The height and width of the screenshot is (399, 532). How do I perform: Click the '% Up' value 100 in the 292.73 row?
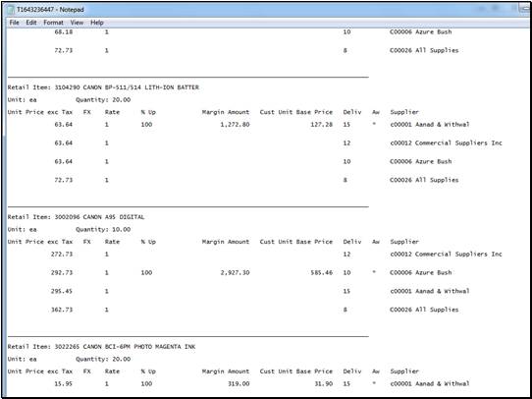(x=146, y=272)
